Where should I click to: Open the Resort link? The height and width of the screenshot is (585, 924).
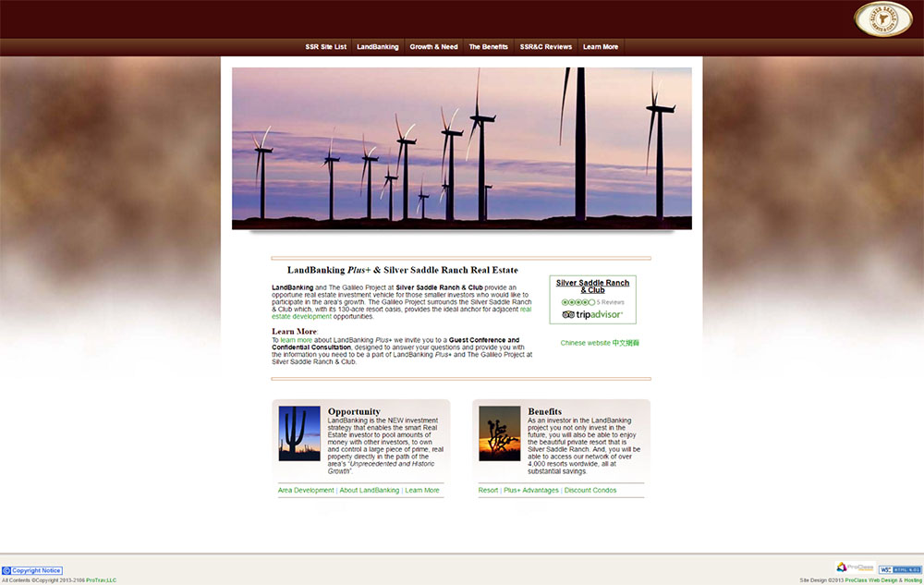[x=488, y=490]
